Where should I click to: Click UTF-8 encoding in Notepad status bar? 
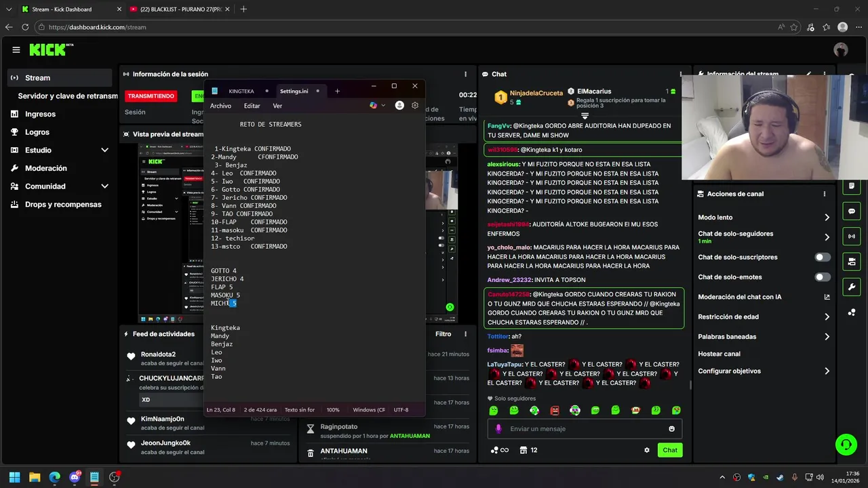[401, 410]
